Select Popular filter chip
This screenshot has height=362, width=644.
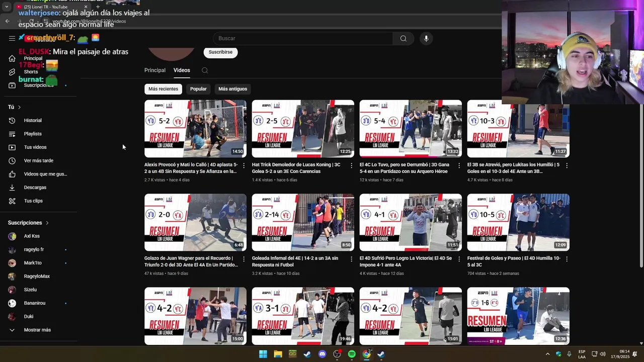198,89
